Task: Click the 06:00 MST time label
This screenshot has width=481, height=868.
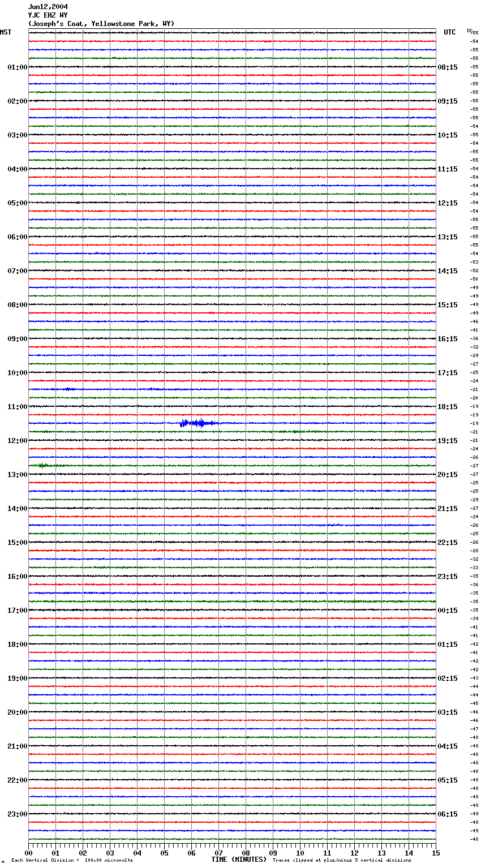Action: pyautogui.click(x=18, y=237)
